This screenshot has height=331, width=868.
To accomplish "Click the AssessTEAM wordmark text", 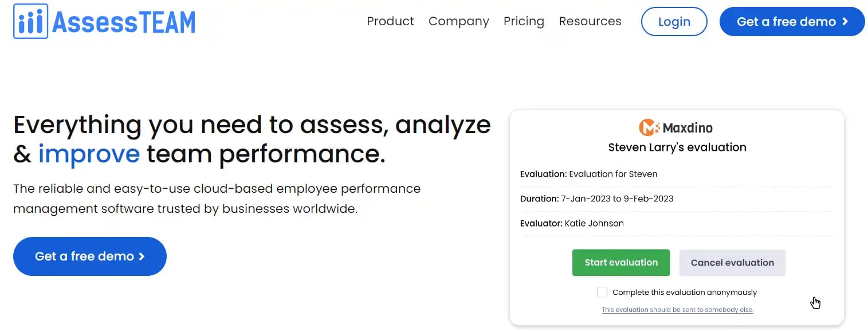I will 124,22.
